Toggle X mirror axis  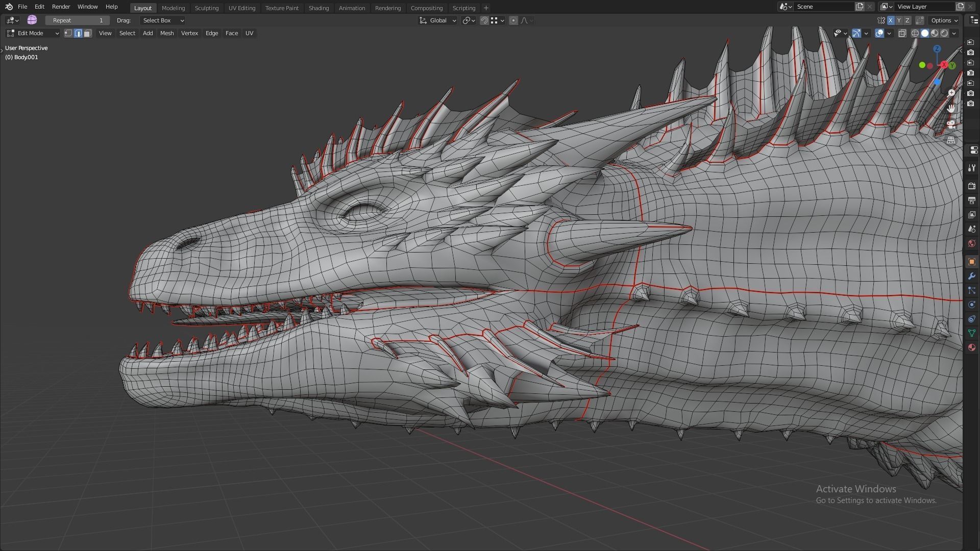click(891, 20)
